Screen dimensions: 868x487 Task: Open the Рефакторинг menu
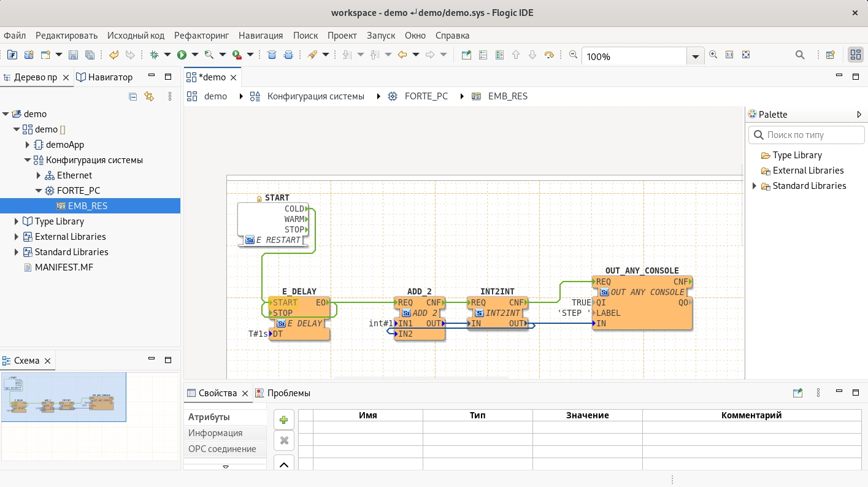[201, 36]
